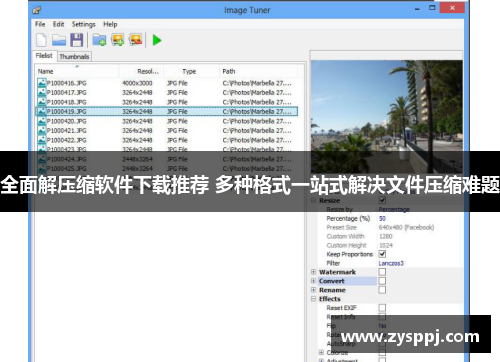Toggle the Keep Proportions checkbox
The width and height of the screenshot is (500, 362).
(x=382, y=254)
